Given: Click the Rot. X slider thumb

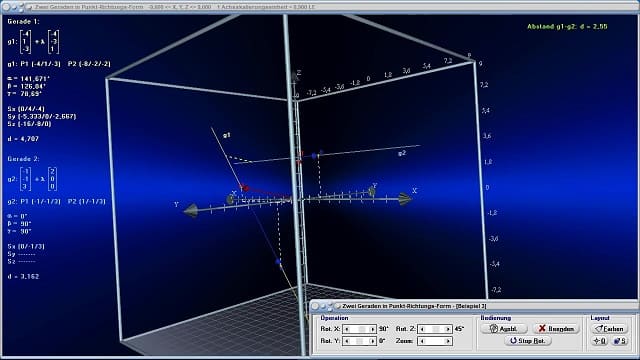Looking at the screenshot, I should (x=362, y=329).
